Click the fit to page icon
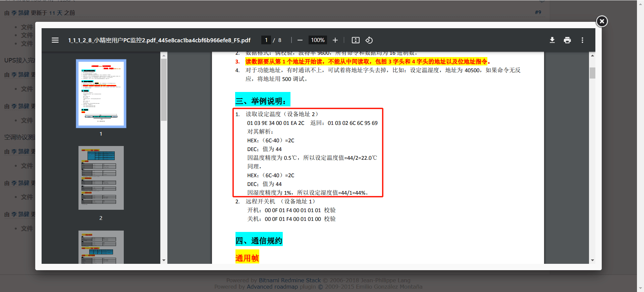This screenshot has width=644, height=292. point(356,40)
